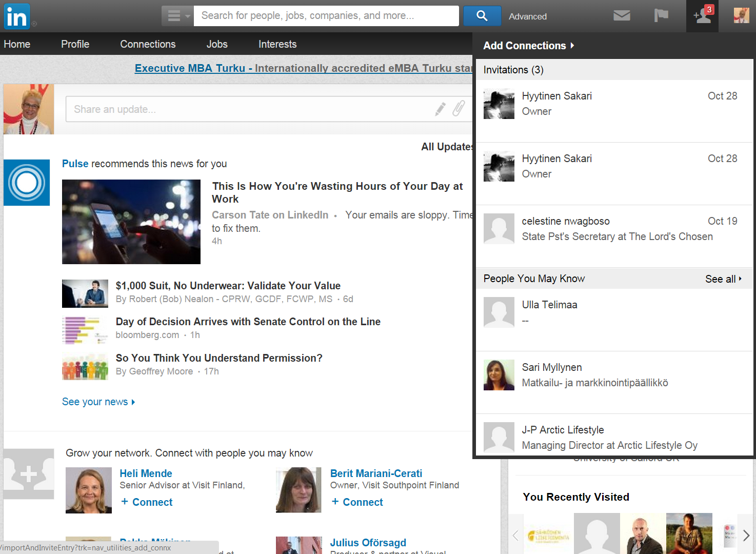Viewport: 756px width, 554px height.
Task: Go to the Home menu
Action: pyautogui.click(x=17, y=44)
